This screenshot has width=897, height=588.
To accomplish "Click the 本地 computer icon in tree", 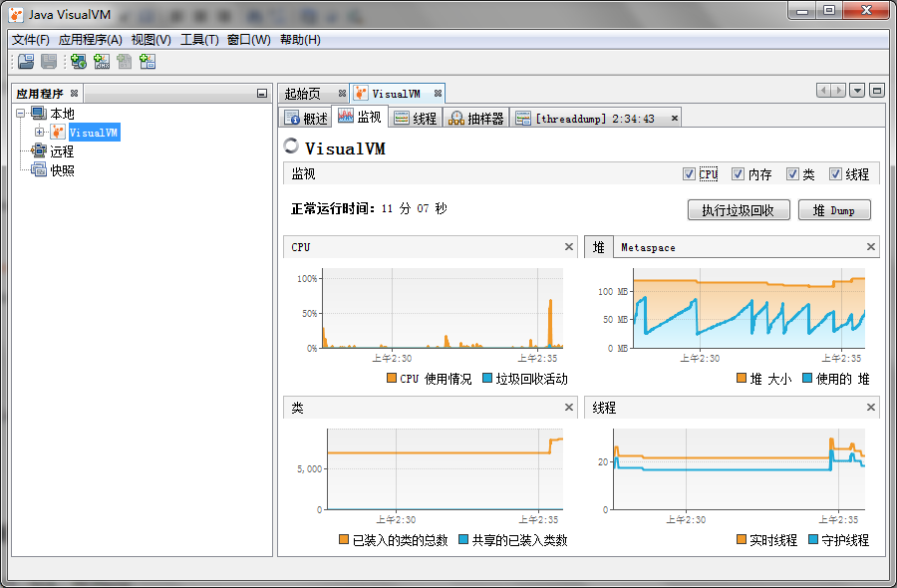I will tap(39, 114).
